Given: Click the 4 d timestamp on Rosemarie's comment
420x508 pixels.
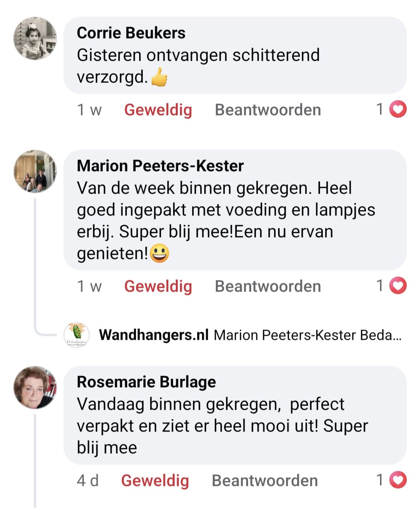Looking at the screenshot, I should point(87,481).
